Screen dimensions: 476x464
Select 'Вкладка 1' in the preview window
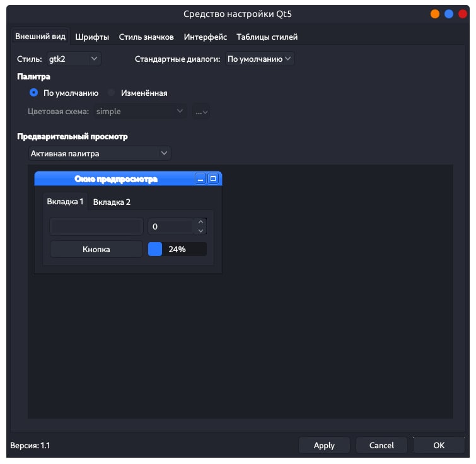[x=65, y=202]
